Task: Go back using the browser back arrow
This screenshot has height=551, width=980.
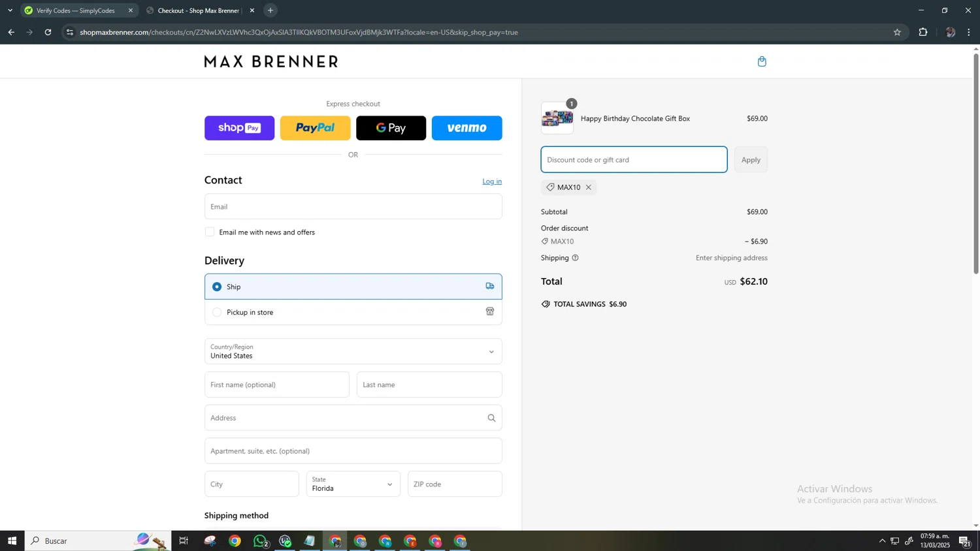Action: pyautogui.click(x=11, y=32)
